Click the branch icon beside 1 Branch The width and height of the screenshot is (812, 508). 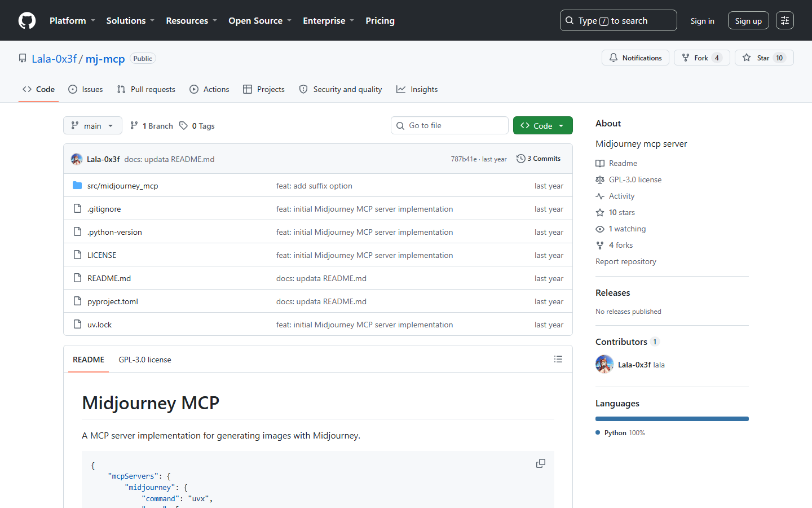(134, 125)
